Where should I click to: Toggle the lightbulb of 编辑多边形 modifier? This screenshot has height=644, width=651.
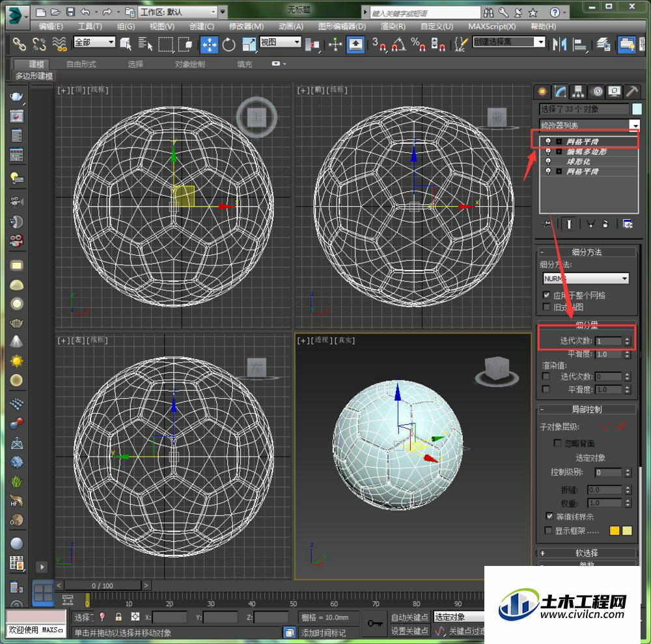click(548, 152)
